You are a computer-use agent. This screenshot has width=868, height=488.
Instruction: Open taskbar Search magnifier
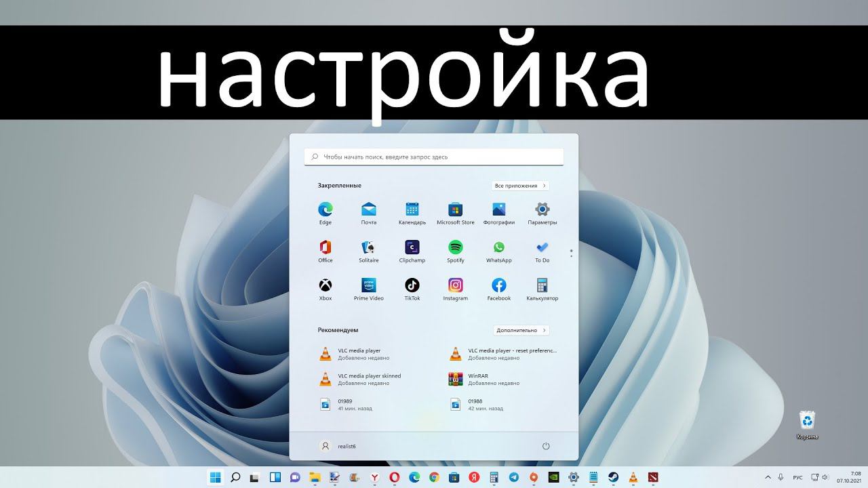[x=235, y=477]
